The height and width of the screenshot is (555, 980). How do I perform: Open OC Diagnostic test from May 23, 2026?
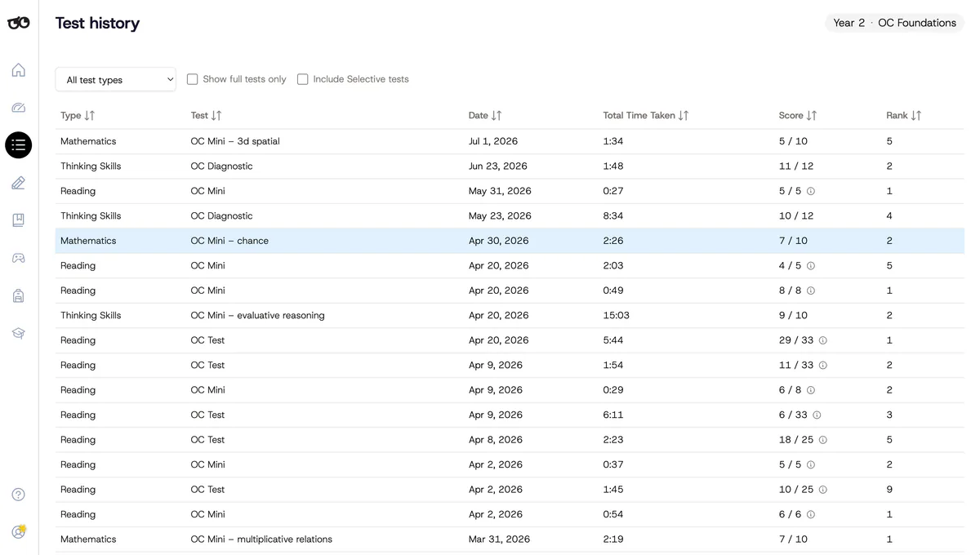(x=510, y=215)
